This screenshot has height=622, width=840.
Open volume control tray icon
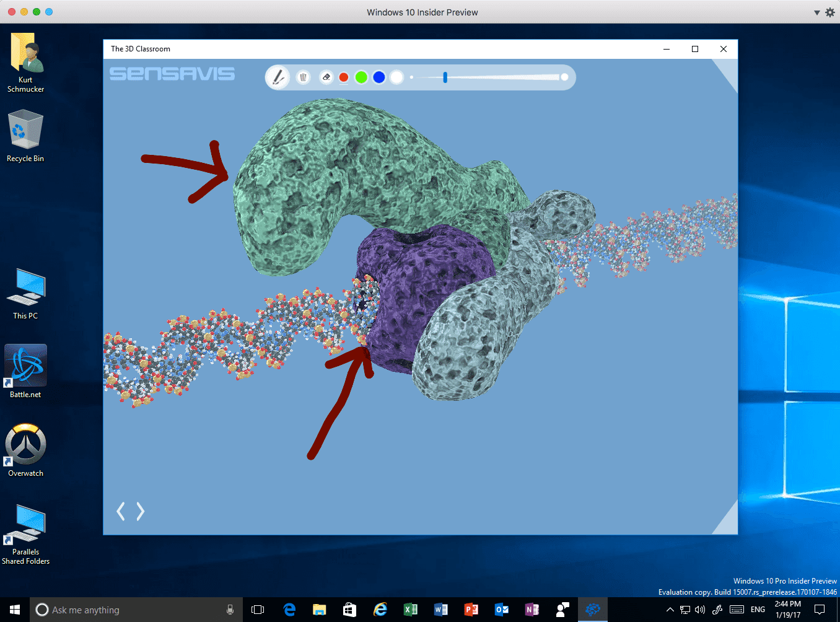[700, 610]
